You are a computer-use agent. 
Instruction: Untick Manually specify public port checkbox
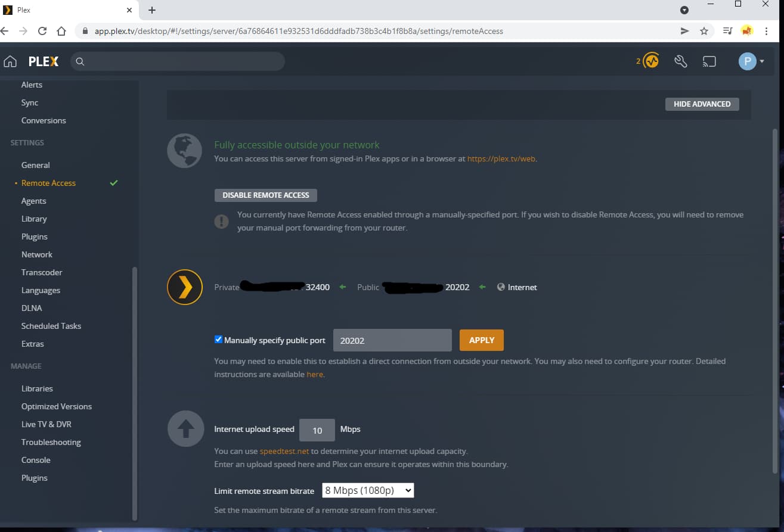pyautogui.click(x=218, y=340)
